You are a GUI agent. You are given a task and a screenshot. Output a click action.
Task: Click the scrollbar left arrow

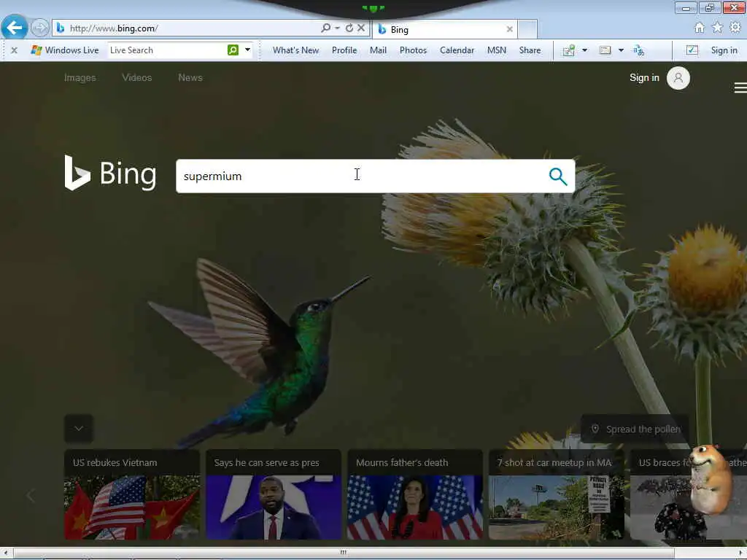click(5, 553)
